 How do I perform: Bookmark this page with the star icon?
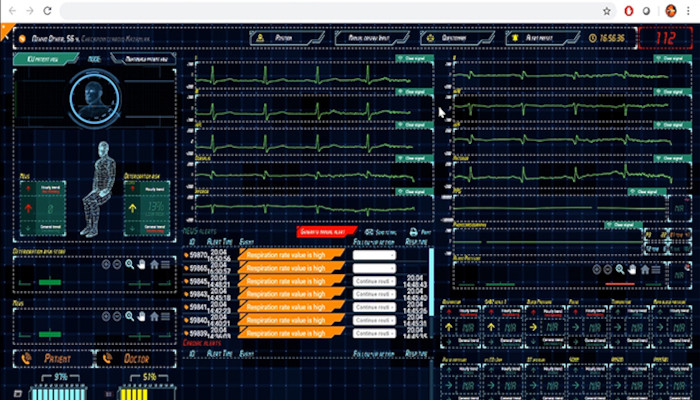point(607,10)
